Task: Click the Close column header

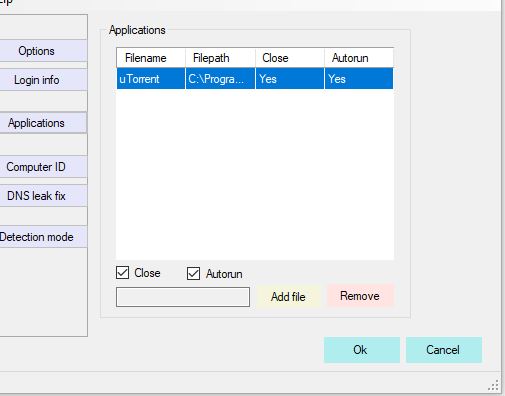Action: click(290, 58)
